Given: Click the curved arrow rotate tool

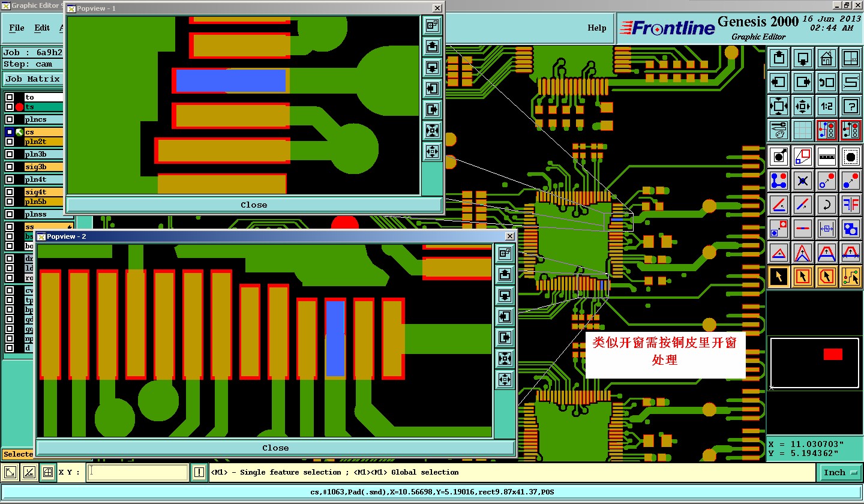Looking at the screenshot, I should (826, 205).
